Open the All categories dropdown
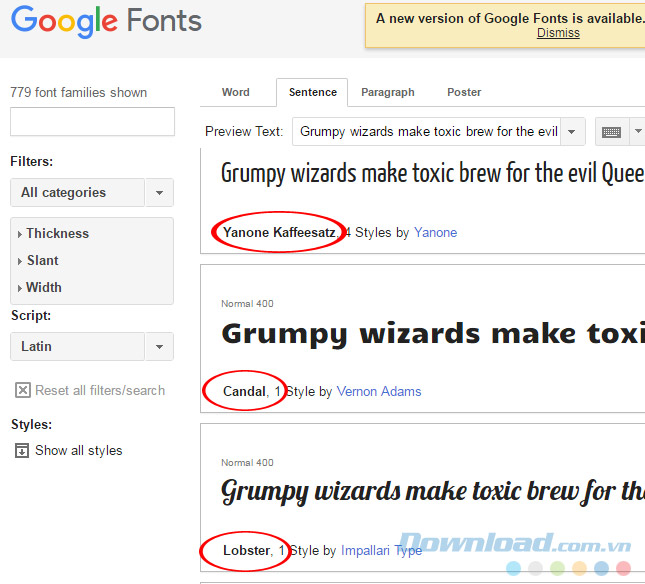The width and height of the screenshot is (645, 584). [91, 192]
